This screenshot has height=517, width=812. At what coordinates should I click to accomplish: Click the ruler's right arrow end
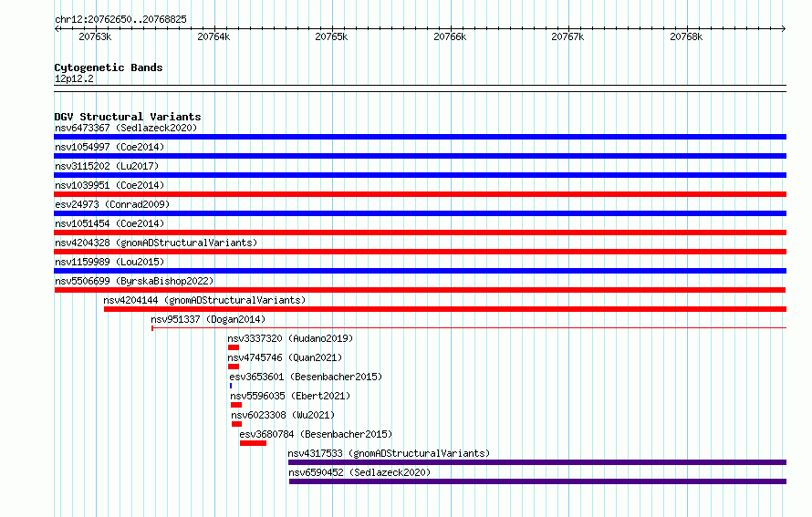tap(784, 29)
